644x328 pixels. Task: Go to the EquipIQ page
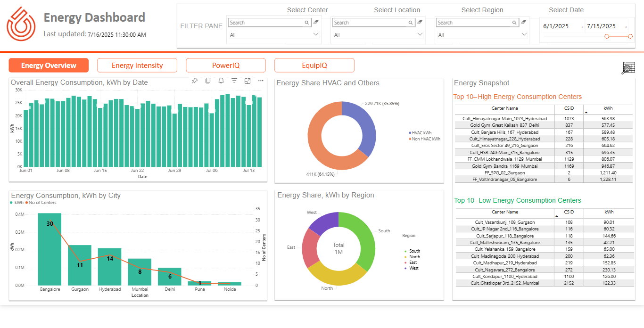[314, 66]
